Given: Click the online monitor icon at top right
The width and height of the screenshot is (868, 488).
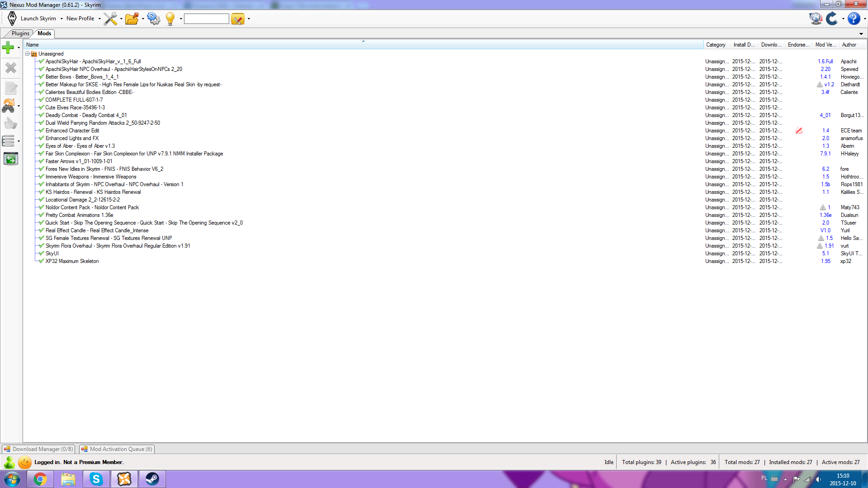Looking at the screenshot, I should (816, 19).
